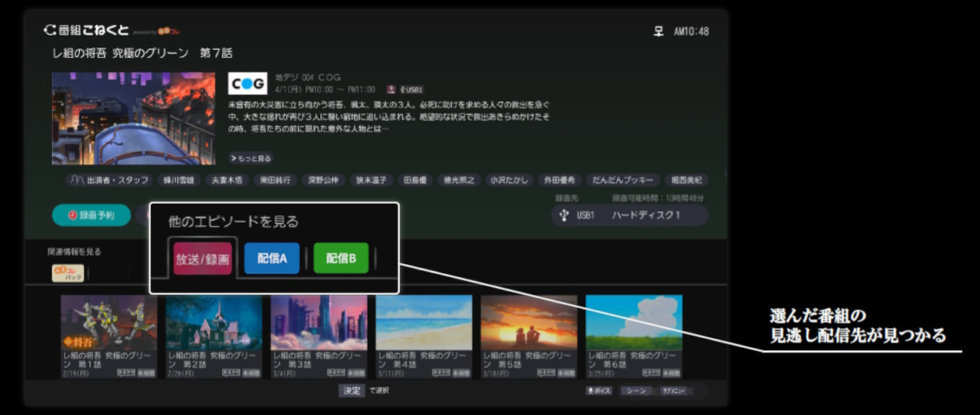Click the USB1 recording badge next to the airtime
Image resolution: width=980 pixels, height=415 pixels.
[x=412, y=89]
